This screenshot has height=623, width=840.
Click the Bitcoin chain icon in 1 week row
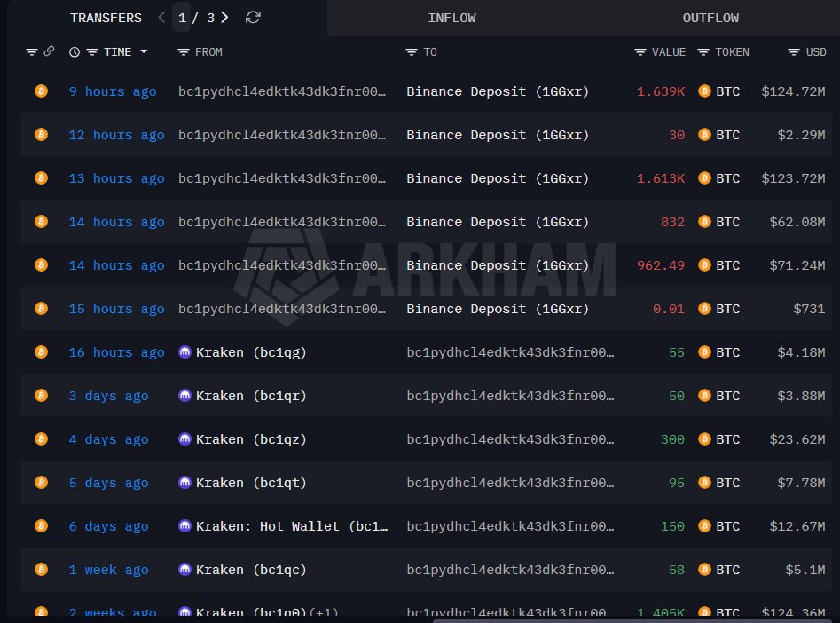click(42, 569)
